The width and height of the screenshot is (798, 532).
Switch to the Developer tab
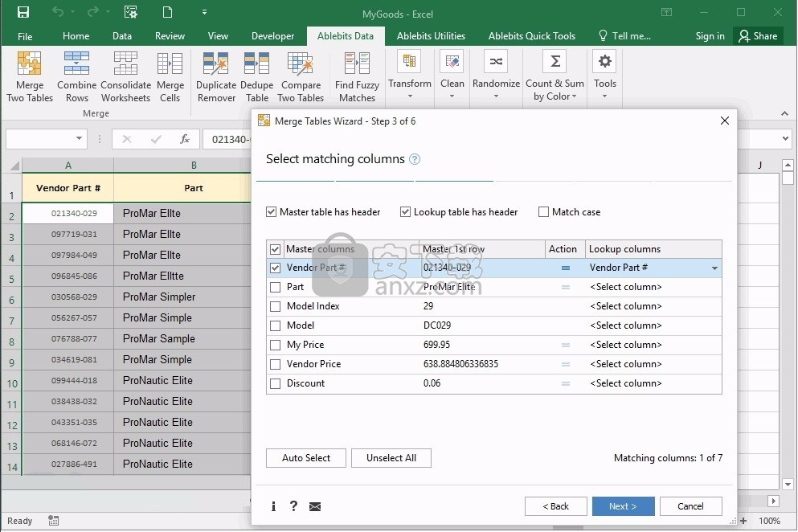[272, 36]
